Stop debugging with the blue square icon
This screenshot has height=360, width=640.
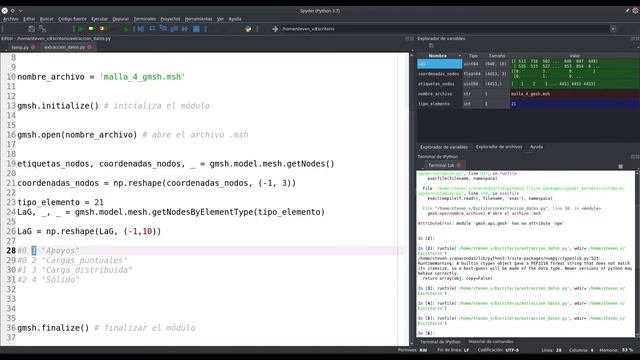coord(196,29)
